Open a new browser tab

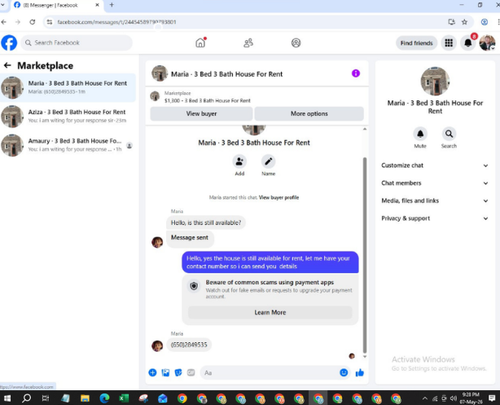[112, 5]
